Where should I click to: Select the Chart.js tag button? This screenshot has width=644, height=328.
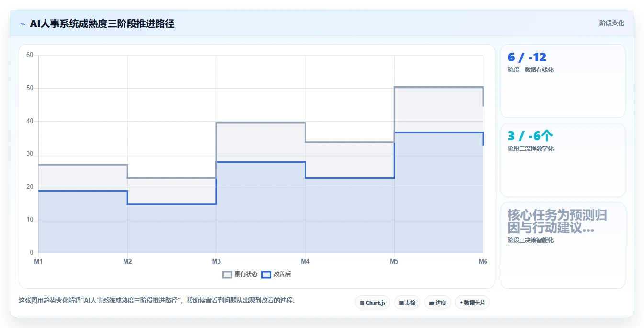[373, 303]
